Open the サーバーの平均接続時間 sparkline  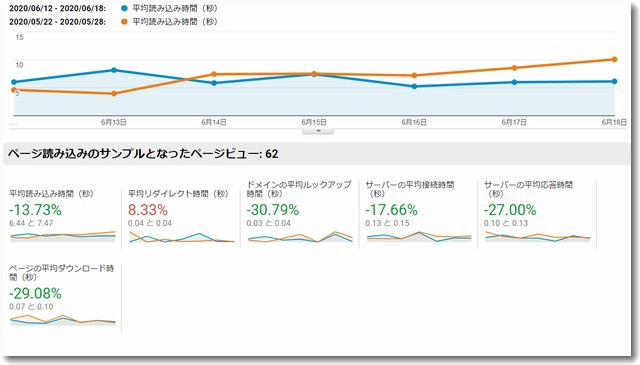pos(419,237)
